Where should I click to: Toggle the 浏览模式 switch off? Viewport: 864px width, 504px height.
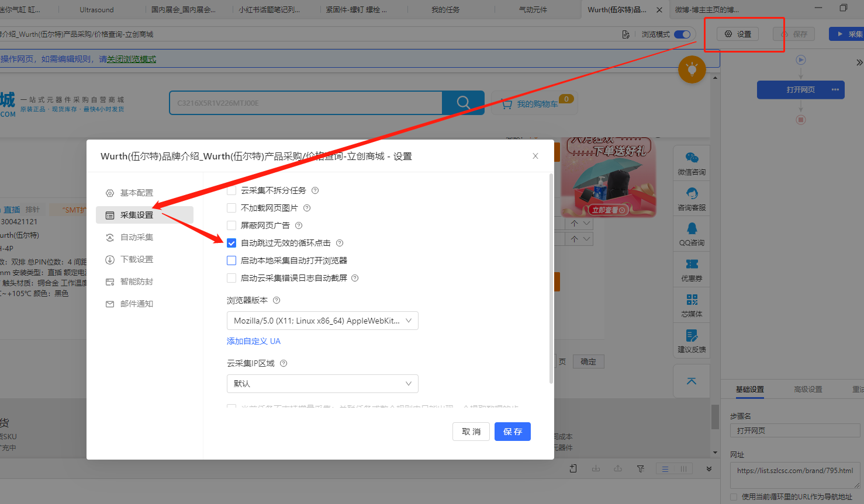pos(682,34)
